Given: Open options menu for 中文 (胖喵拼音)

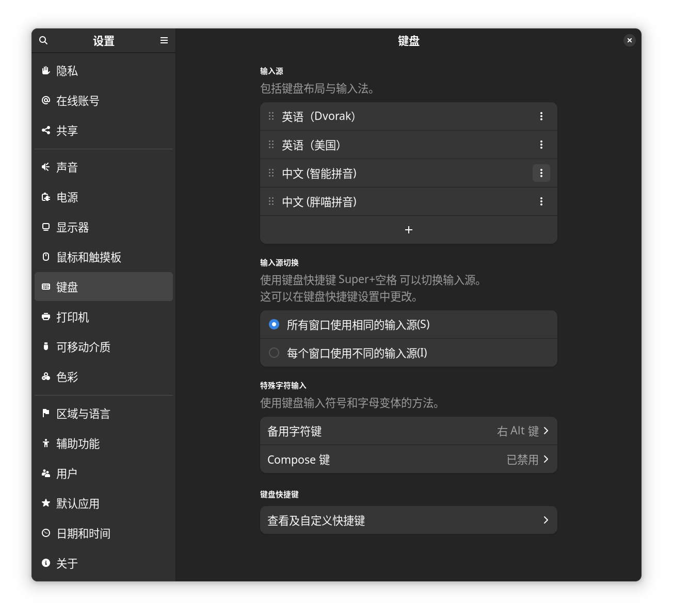Looking at the screenshot, I should [541, 201].
